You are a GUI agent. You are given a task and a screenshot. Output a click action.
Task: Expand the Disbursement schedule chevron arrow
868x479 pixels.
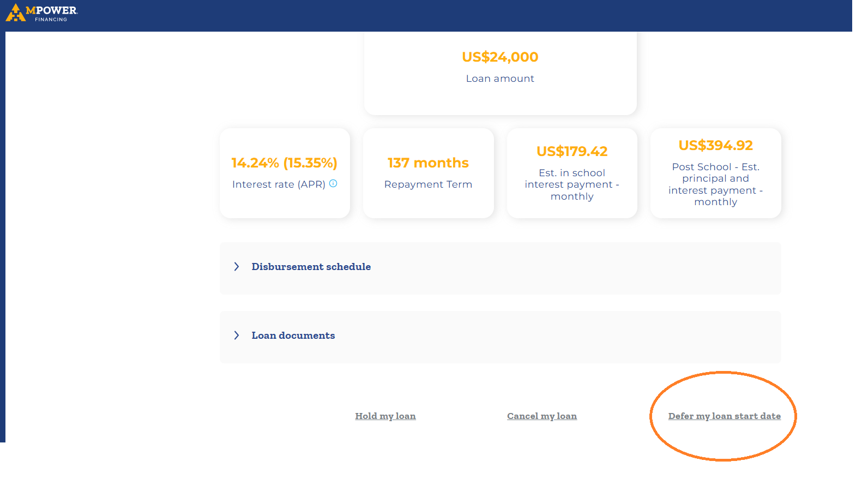236,267
